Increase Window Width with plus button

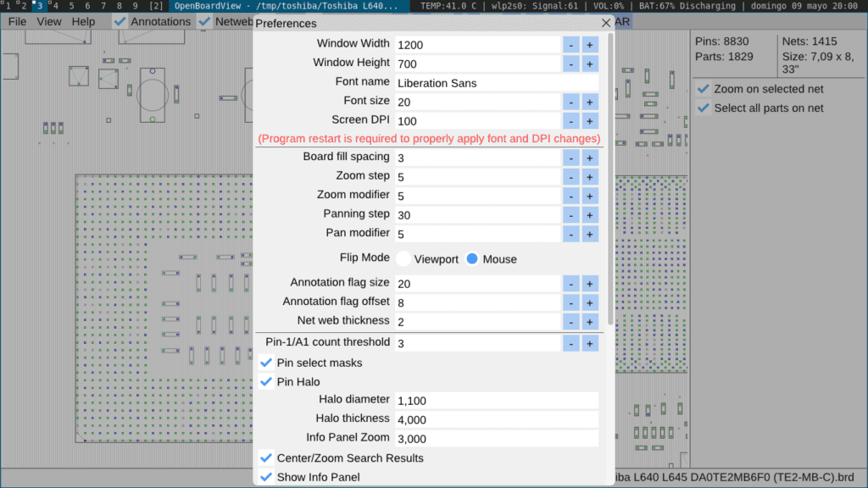click(x=590, y=45)
